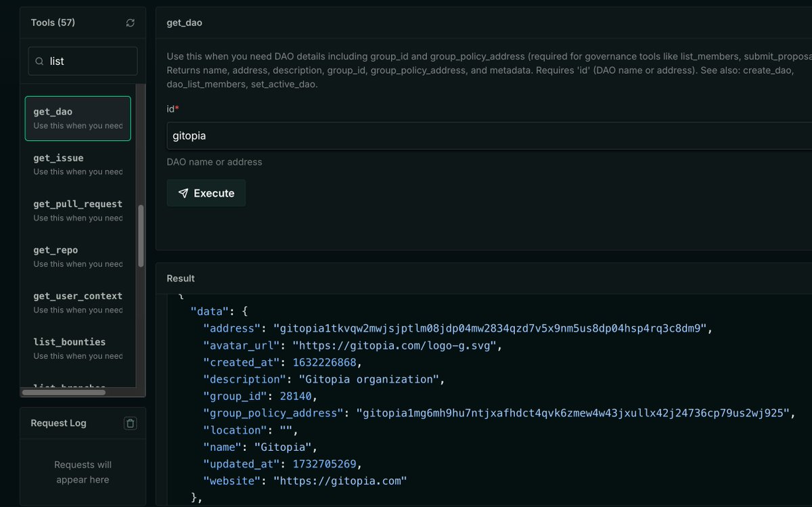Viewport: 812px width, 507px height.
Task: Select the get_repo tool
Action: pyautogui.click(x=78, y=257)
